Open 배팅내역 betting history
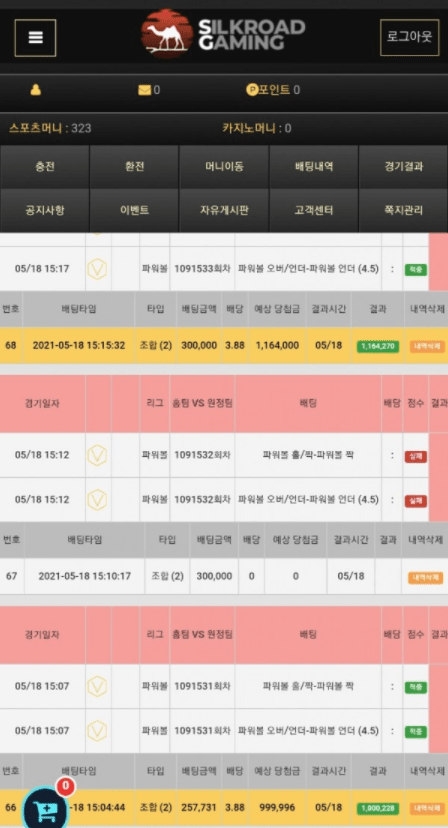Screen dimensions: 448x828 [314, 167]
